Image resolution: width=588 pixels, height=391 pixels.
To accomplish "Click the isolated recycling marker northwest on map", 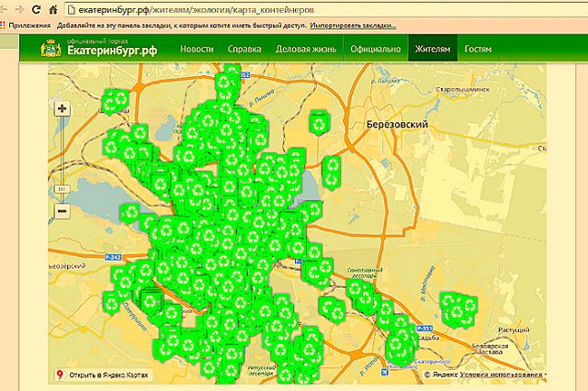I will tap(115, 99).
